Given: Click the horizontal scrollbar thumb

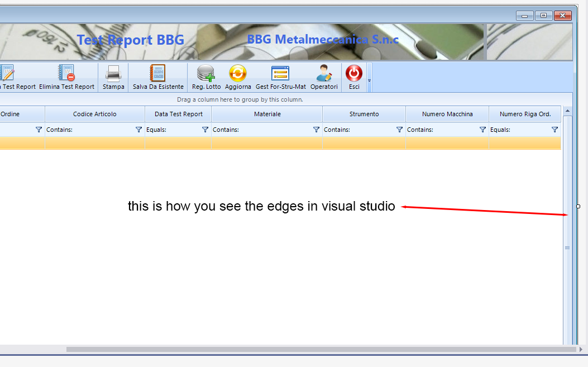Looking at the screenshot, I should point(321,349).
